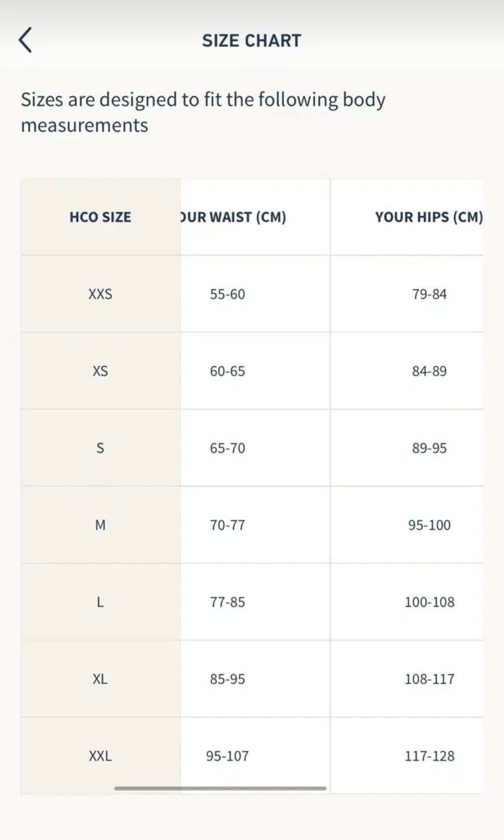
Task: Click the WAIST (CM) column header
Action: [x=233, y=217]
